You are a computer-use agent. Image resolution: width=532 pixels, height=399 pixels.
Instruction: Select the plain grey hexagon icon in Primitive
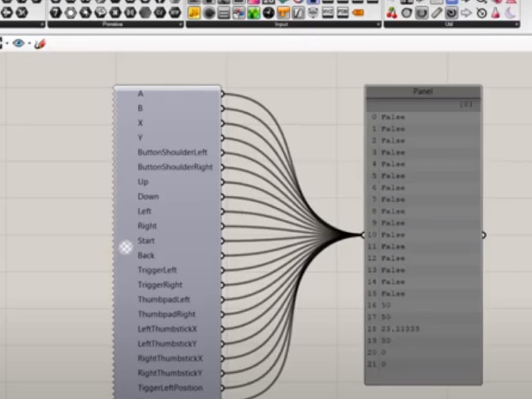point(145,13)
